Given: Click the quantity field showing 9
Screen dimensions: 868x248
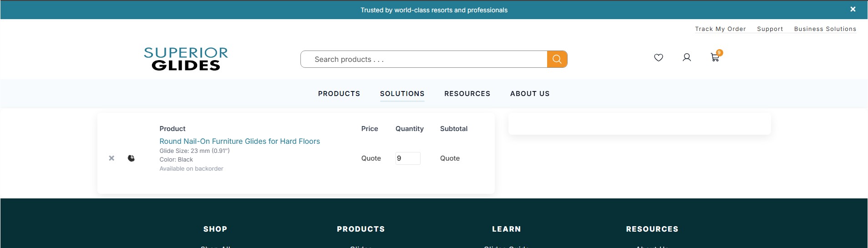Looking at the screenshot, I should coord(407,158).
